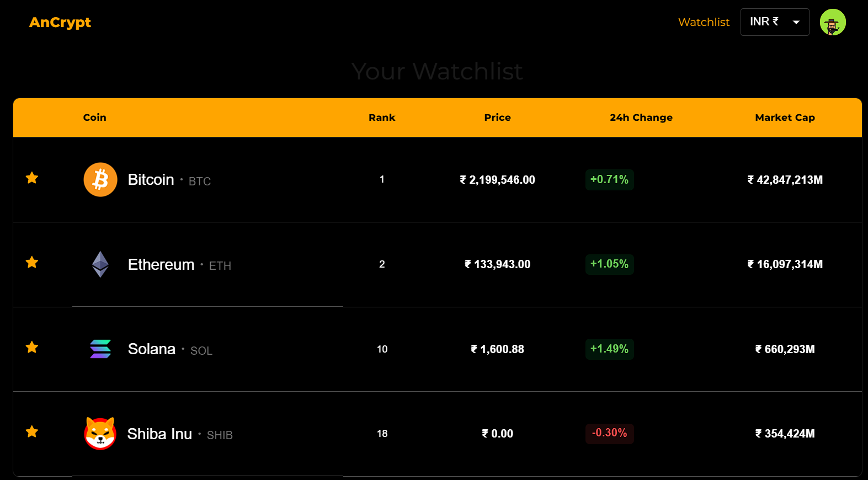The width and height of the screenshot is (868, 480).
Task: Click Bitcoin price ₹ 2,199,546.00
Action: coord(497,180)
